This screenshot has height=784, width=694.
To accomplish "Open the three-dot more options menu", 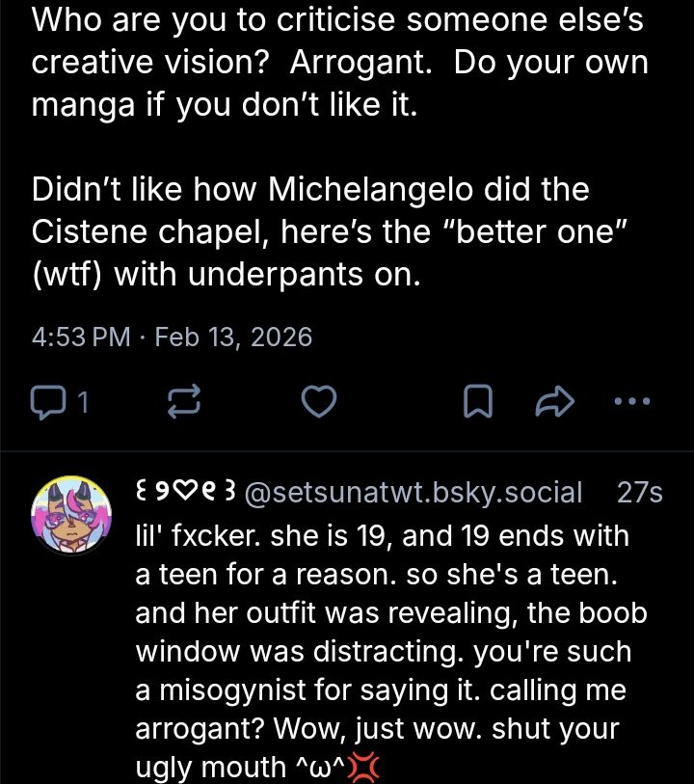I will (632, 400).
